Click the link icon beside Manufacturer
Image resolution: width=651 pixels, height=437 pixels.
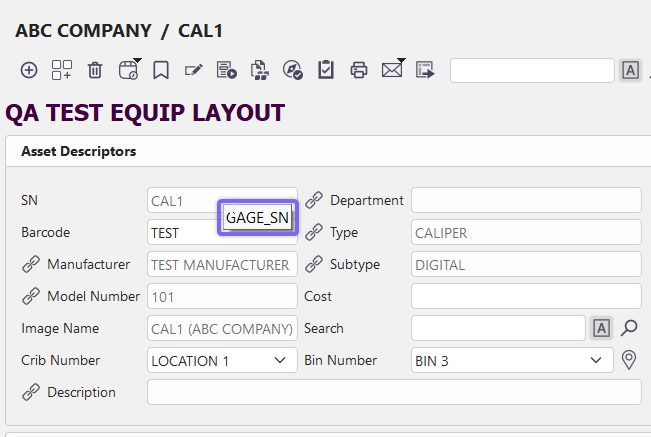pos(30,265)
